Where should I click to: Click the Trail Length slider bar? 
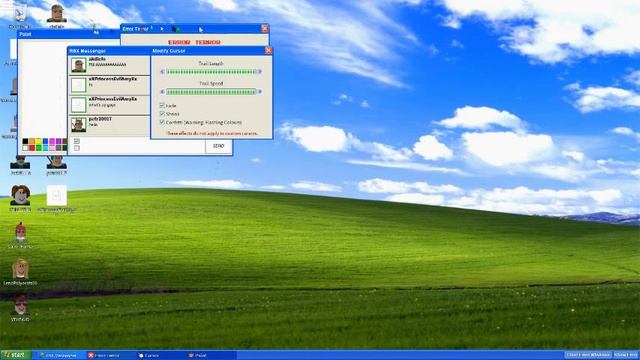tap(211, 72)
